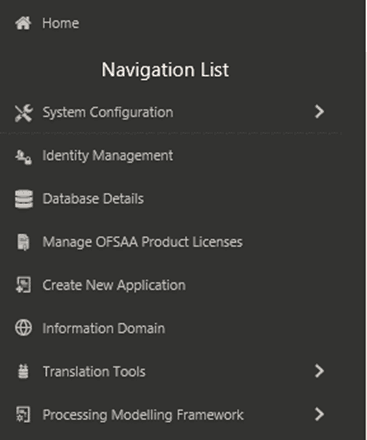Click the Information Domain globe icon
This screenshot has height=440, width=367.
[x=23, y=328]
